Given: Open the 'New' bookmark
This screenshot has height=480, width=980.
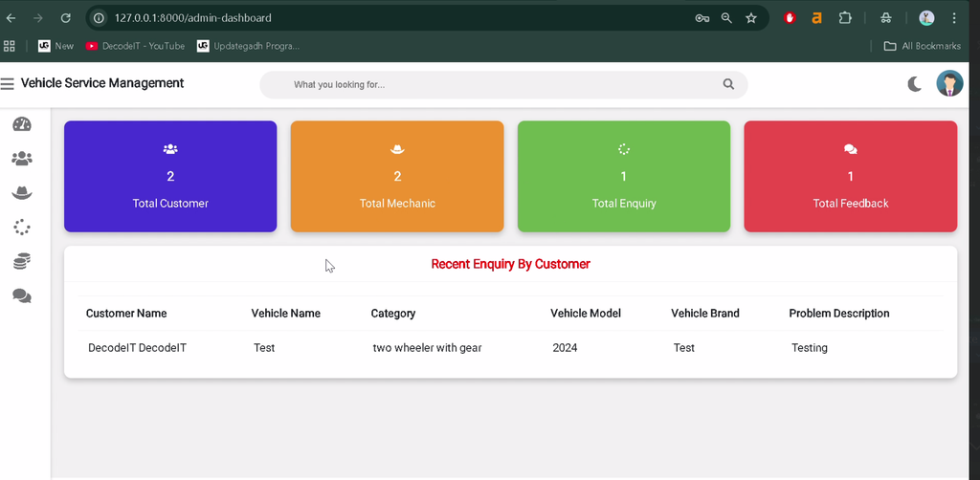Looking at the screenshot, I should click(x=56, y=46).
